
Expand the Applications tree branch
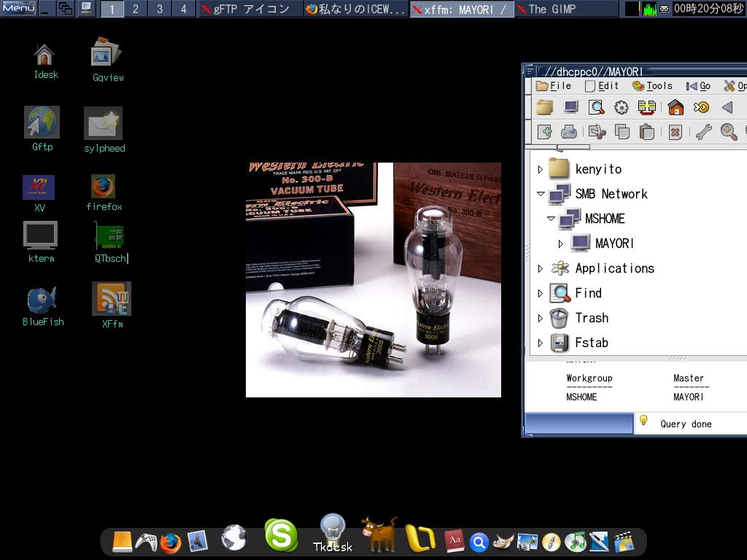[x=541, y=268]
